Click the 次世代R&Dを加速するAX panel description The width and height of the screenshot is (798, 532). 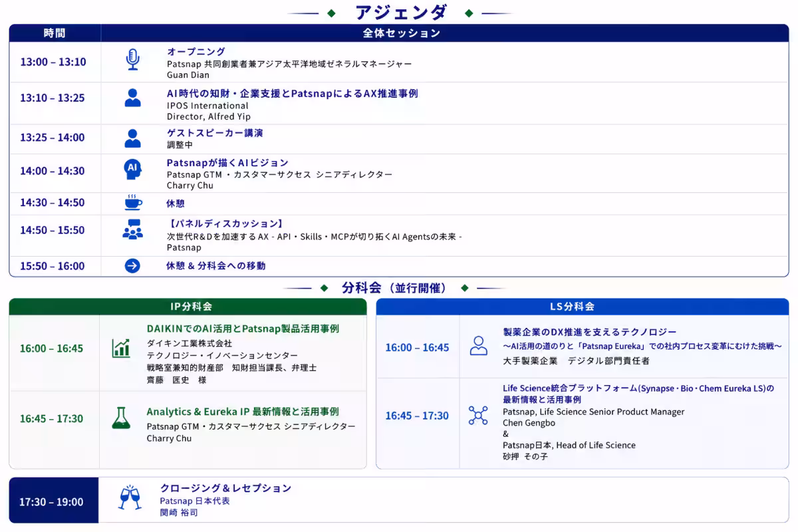tap(314, 237)
